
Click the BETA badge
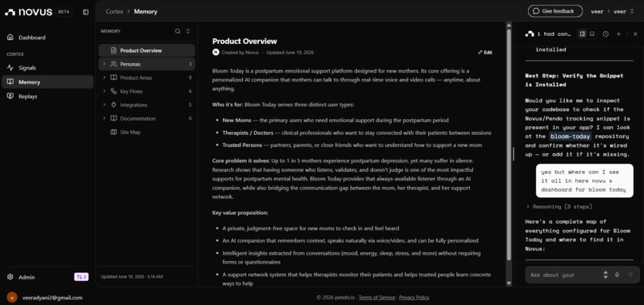coord(64,12)
